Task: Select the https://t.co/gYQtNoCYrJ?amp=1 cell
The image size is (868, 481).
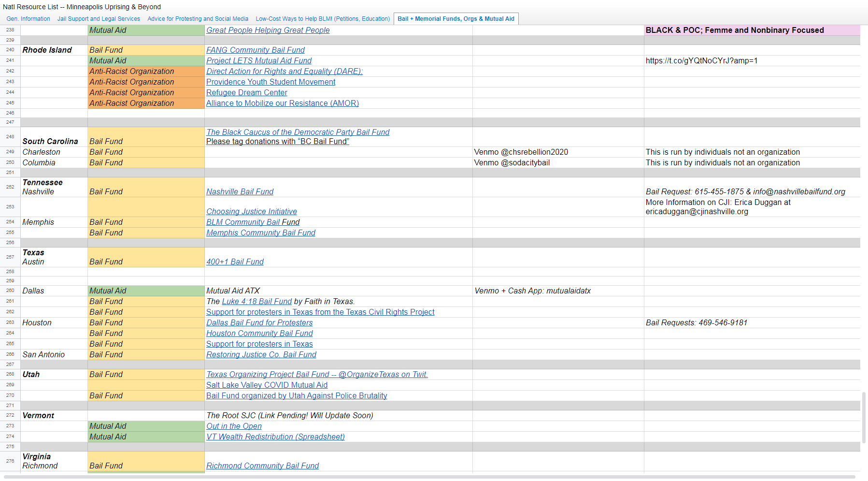Action: click(x=752, y=60)
